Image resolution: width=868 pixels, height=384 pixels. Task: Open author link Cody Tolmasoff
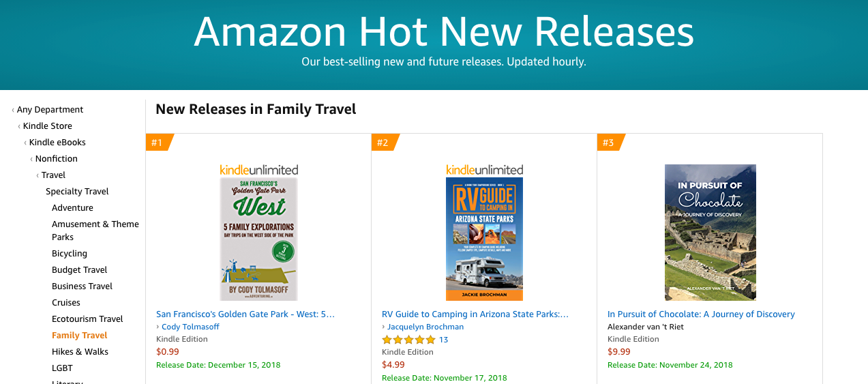pos(190,327)
